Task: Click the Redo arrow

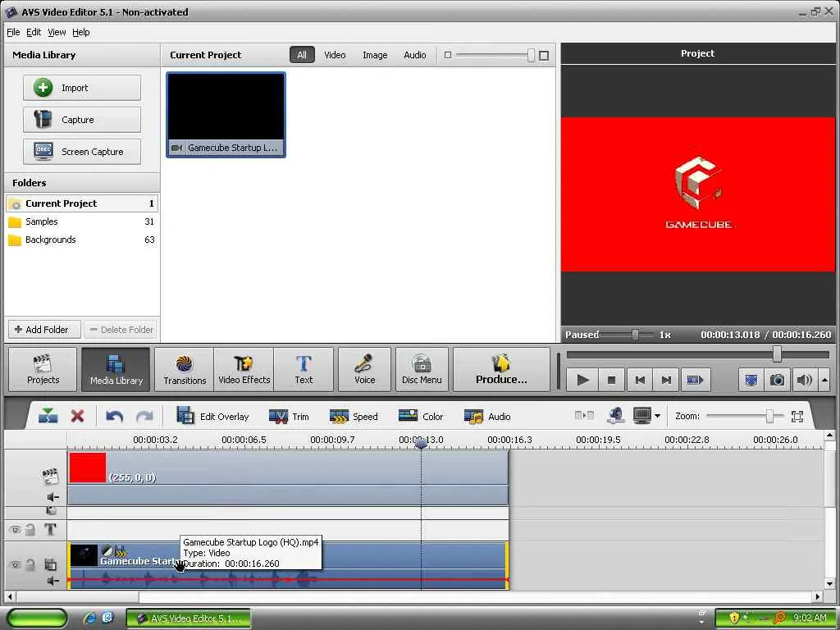Action: (144, 416)
